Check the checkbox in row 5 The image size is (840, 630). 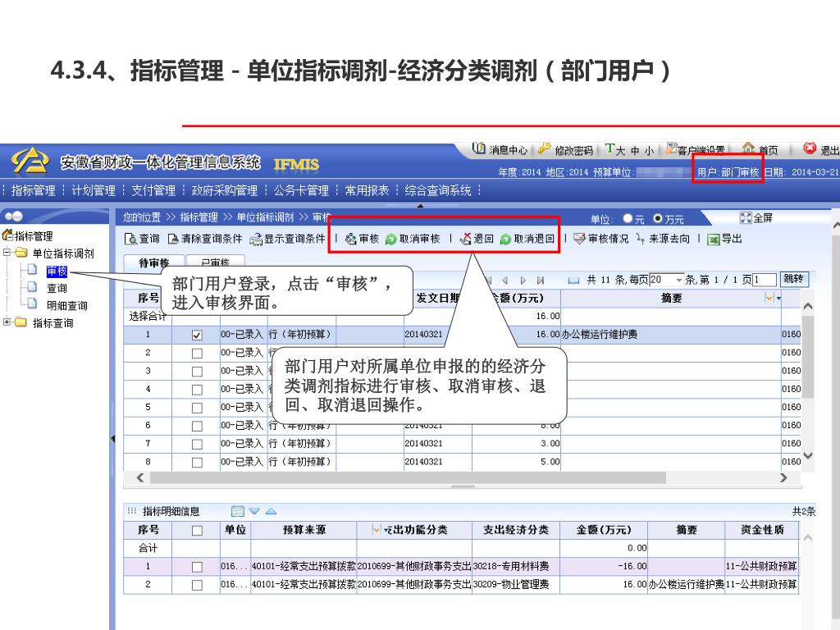[x=197, y=408]
